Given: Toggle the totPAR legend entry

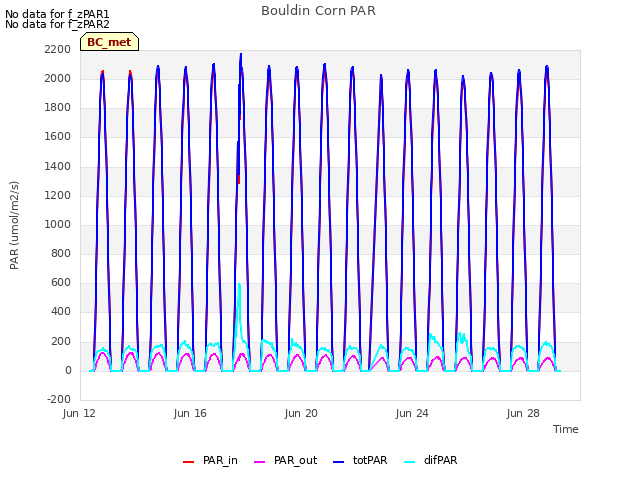Looking at the screenshot, I should click(360, 460).
